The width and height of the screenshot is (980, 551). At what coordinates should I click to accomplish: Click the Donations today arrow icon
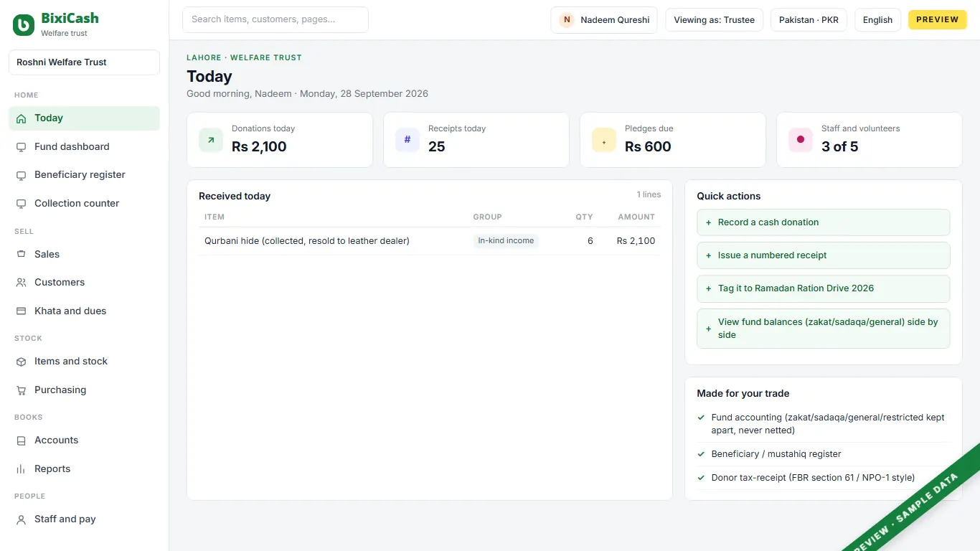(211, 140)
